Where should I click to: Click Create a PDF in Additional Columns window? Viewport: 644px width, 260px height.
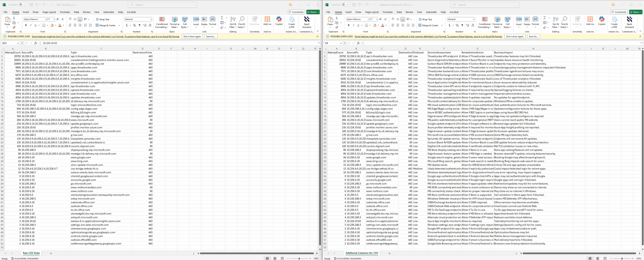point(614,22)
